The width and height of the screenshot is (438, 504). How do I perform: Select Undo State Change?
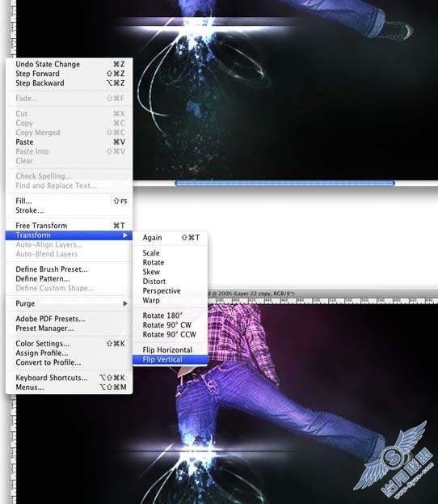(69, 64)
